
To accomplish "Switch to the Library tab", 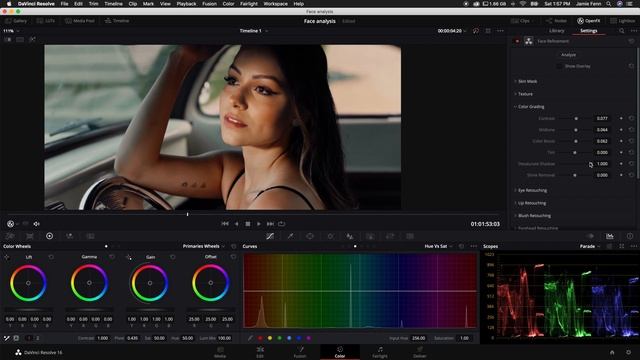I will point(556,31).
